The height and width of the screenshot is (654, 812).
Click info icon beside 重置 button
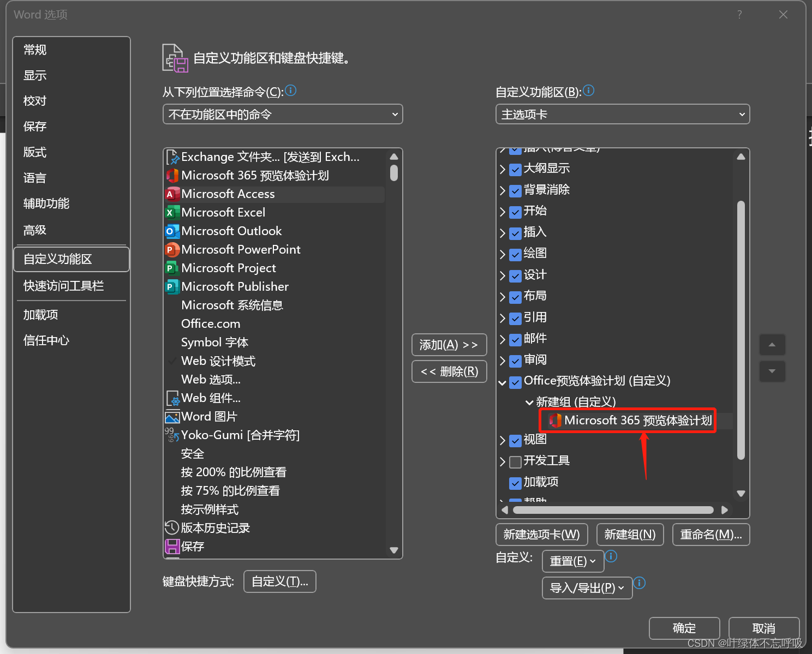pos(611,556)
